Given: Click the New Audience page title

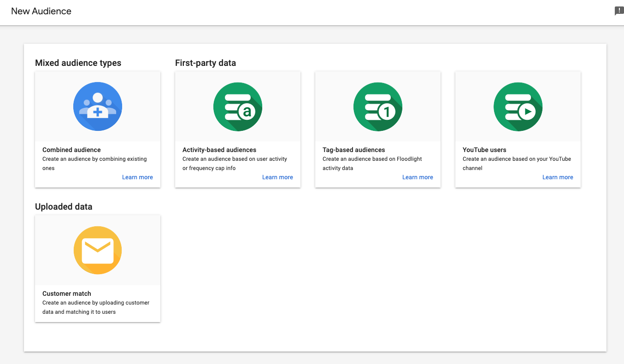Looking at the screenshot, I should (41, 11).
